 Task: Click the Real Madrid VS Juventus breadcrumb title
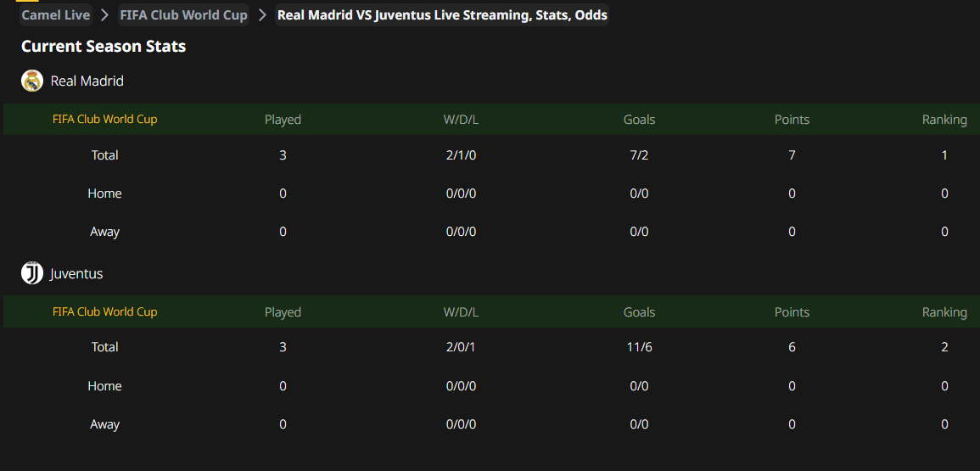coord(443,15)
